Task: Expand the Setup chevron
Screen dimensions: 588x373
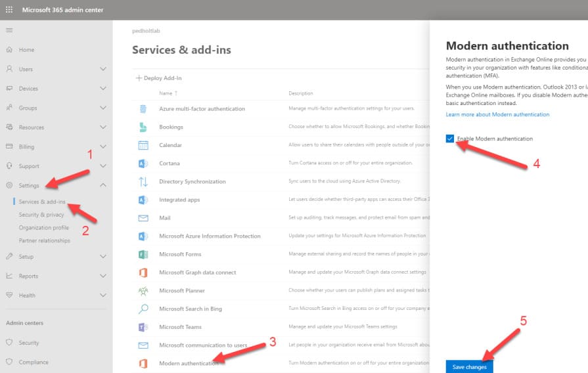Action: (103, 256)
